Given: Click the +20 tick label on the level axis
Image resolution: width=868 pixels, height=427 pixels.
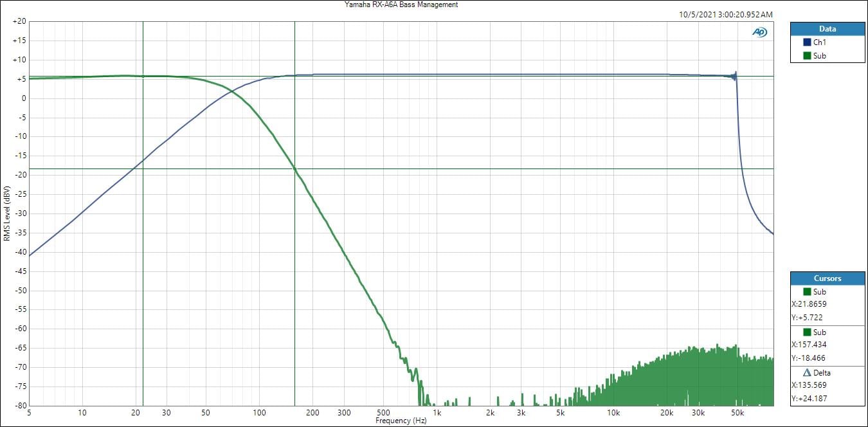Looking at the screenshot, I should (x=19, y=21).
